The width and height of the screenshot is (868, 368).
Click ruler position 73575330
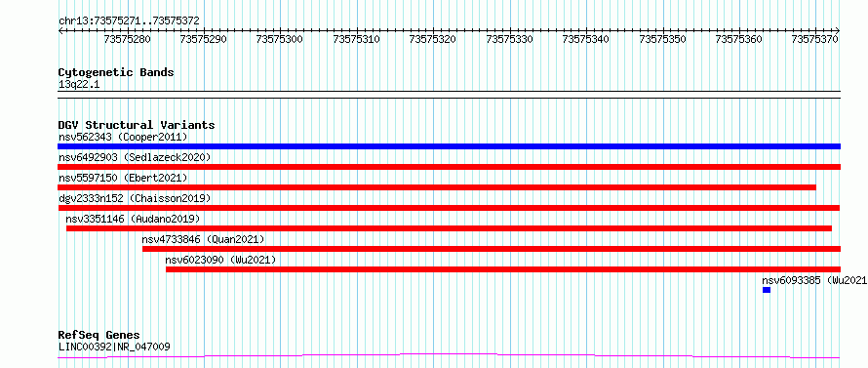click(509, 39)
